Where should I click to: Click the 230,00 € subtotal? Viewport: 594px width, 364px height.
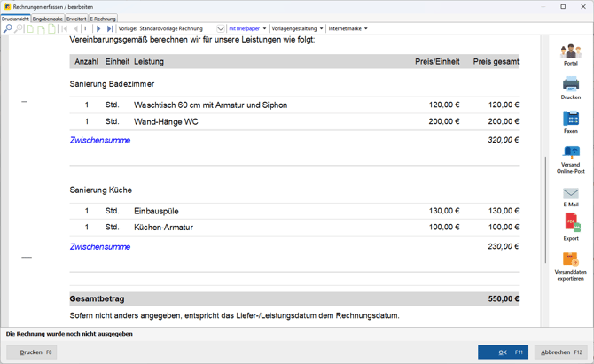[x=504, y=246]
